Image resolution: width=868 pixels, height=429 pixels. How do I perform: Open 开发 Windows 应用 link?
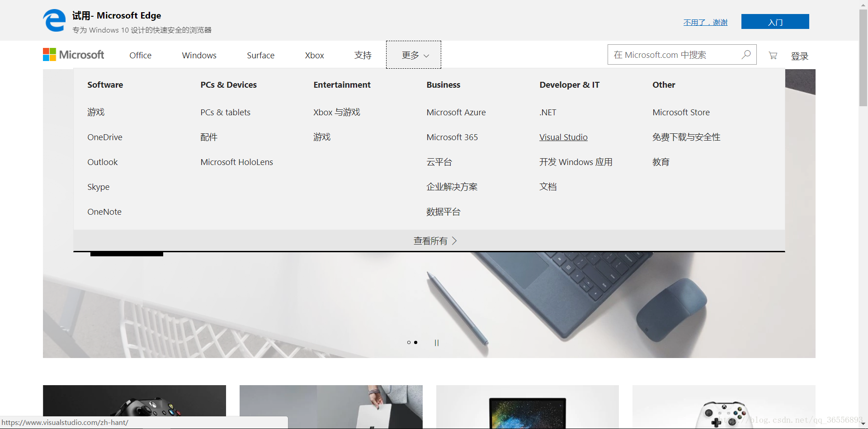[576, 162]
